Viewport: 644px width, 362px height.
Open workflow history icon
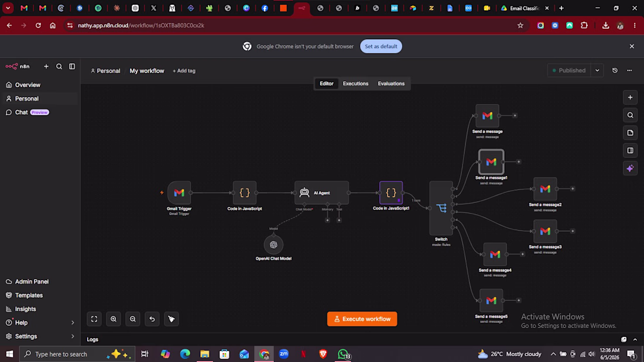click(x=615, y=71)
